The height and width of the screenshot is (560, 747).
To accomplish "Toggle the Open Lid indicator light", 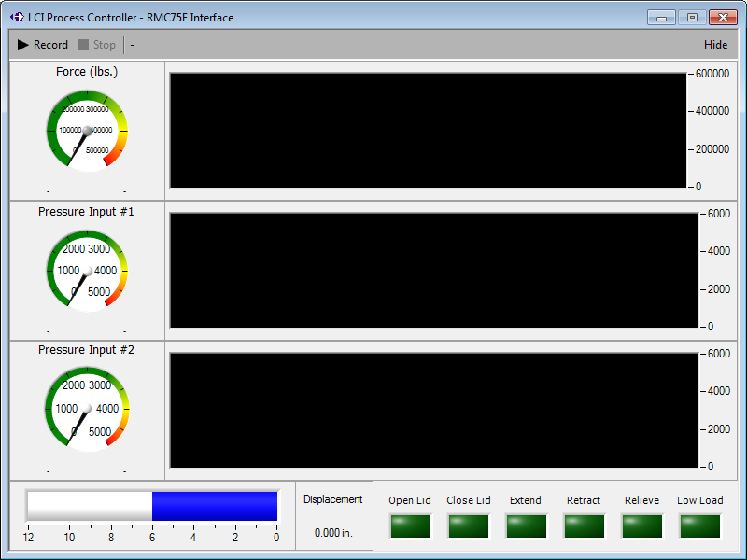I will (410, 525).
